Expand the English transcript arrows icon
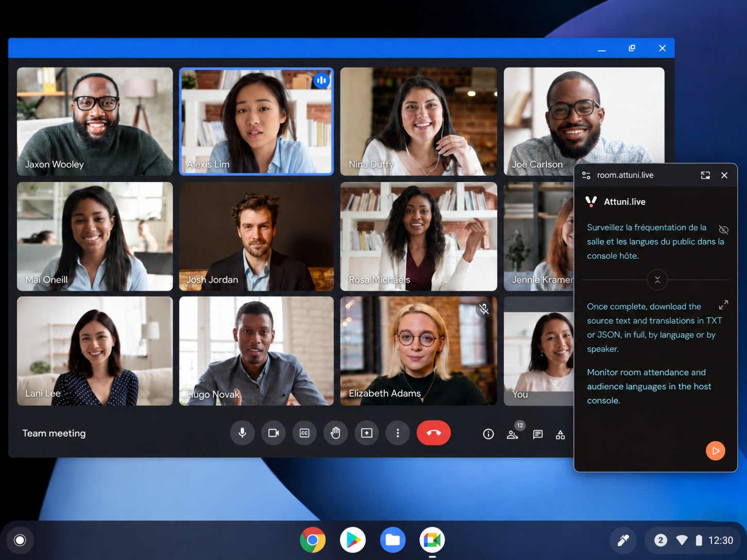The width and height of the screenshot is (747, 560). coord(723,305)
